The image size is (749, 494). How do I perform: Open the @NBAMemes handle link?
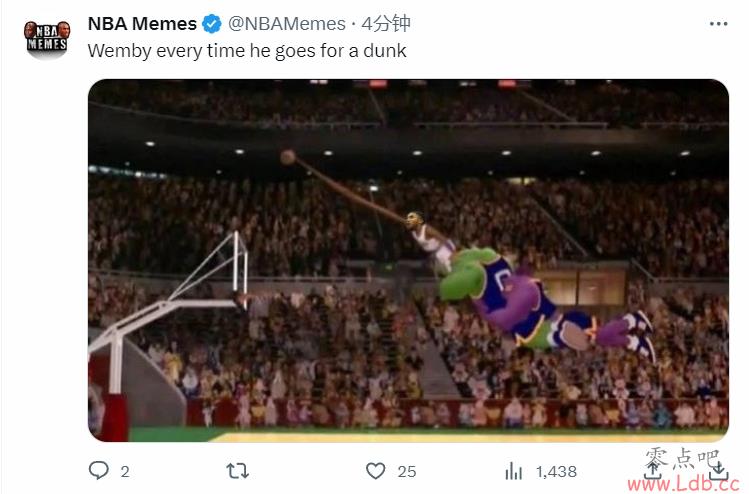pyautogui.click(x=287, y=23)
